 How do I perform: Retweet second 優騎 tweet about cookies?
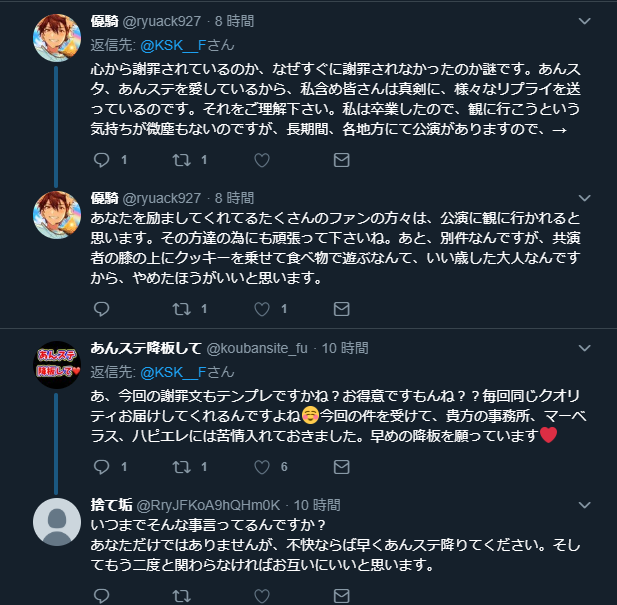point(182,309)
